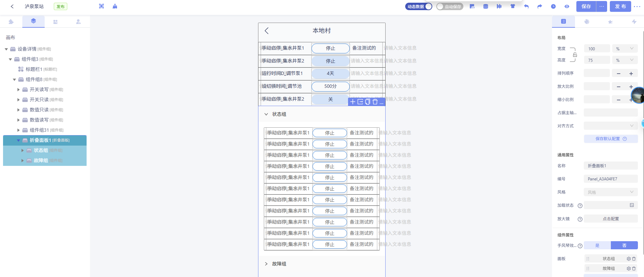Switch to the lightning events tab
644x277 pixels.
click(x=634, y=22)
